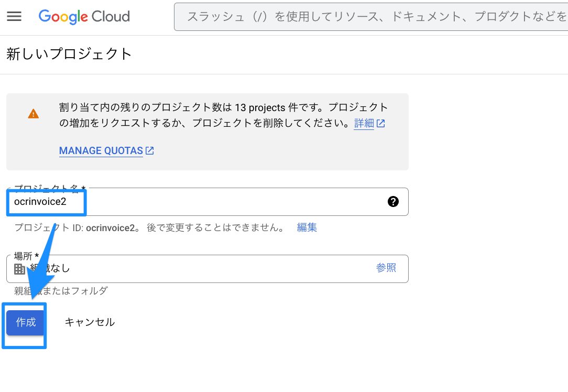Screen dimensions: 568x392
Task: Click the help question-mark icon in the project name field
Action: [x=393, y=201]
